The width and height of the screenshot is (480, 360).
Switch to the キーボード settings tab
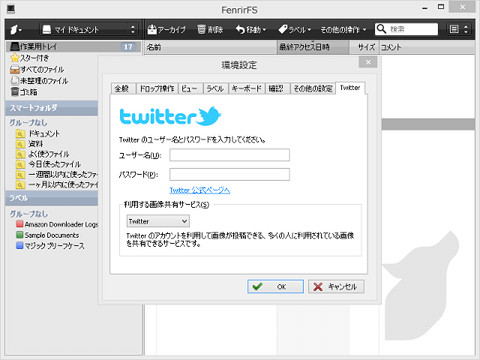click(x=247, y=89)
